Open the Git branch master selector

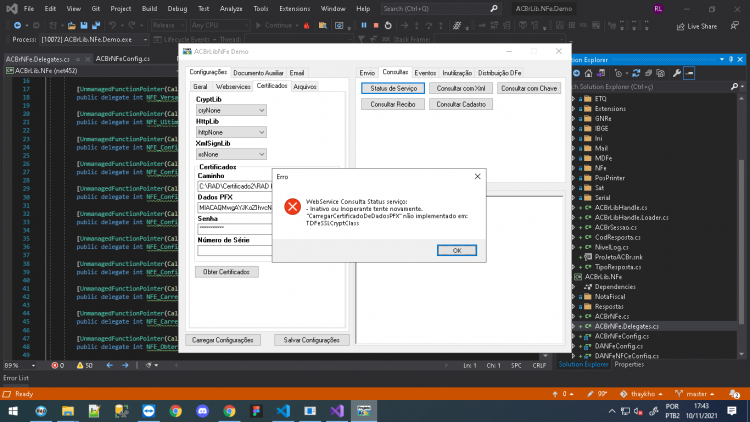click(x=695, y=394)
